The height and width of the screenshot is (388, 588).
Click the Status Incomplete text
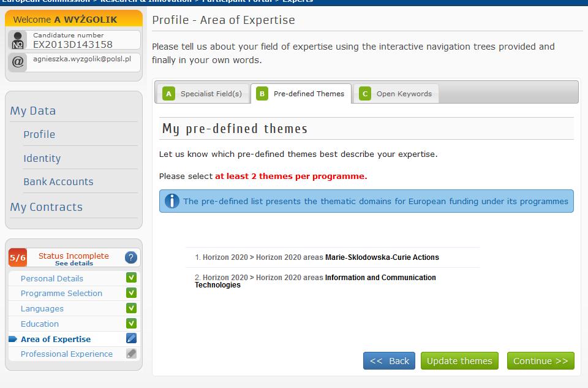pos(73,256)
